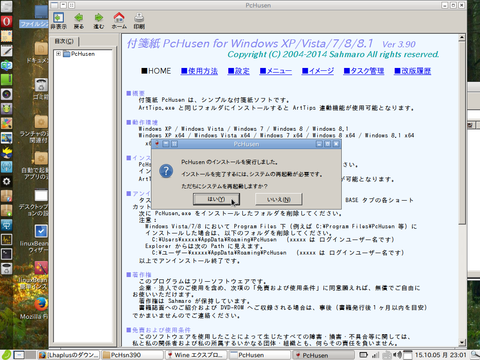Viewport: 480px width, 360px height.
Task: Click the taskbar clock 15.10.05 月 23:01
Action: tap(440, 355)
